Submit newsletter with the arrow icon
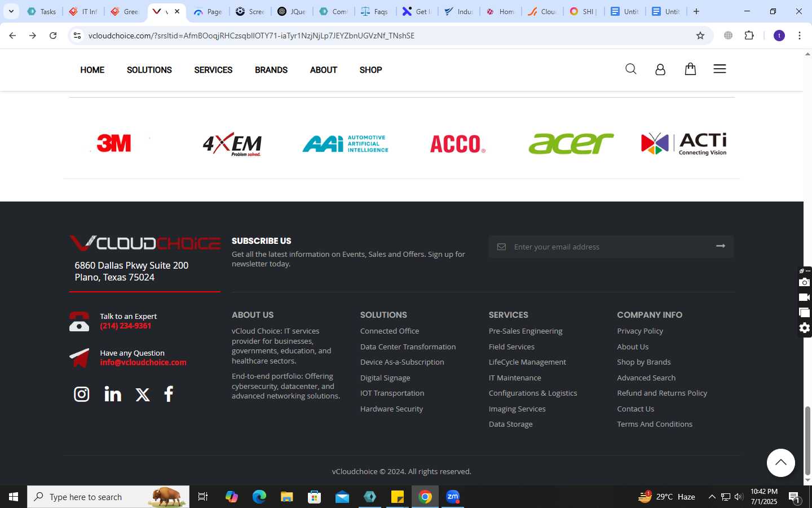812x508 pixels. pyautogui.click(x=721, y=246)
